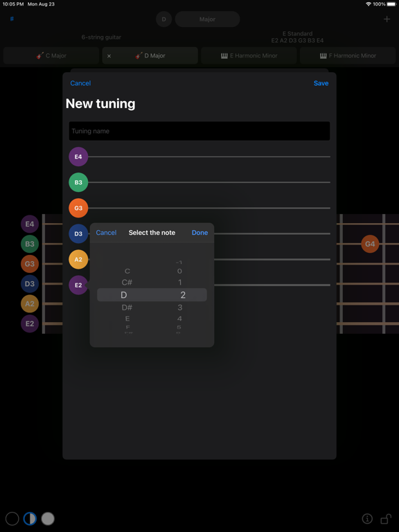Pick D# in the note wheel
The width and height of the screenshot is (399, 532).
coord(127,308)
